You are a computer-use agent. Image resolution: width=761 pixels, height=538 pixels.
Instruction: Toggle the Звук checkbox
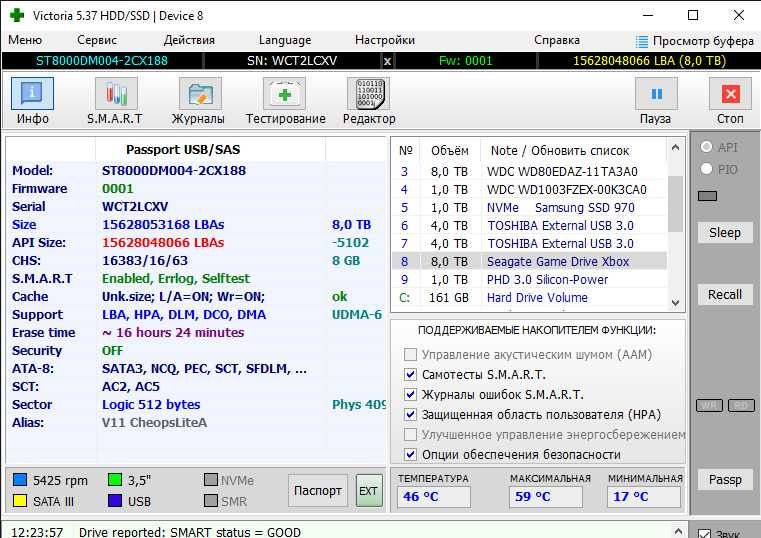pos(704,533)
